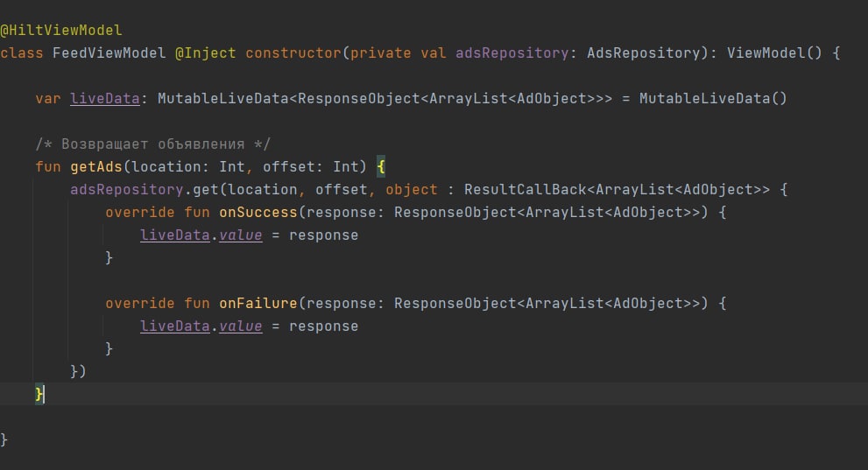Click the offset: Int parameter
868x470 pixels.
pyautogui.click(x=311, y=166)
